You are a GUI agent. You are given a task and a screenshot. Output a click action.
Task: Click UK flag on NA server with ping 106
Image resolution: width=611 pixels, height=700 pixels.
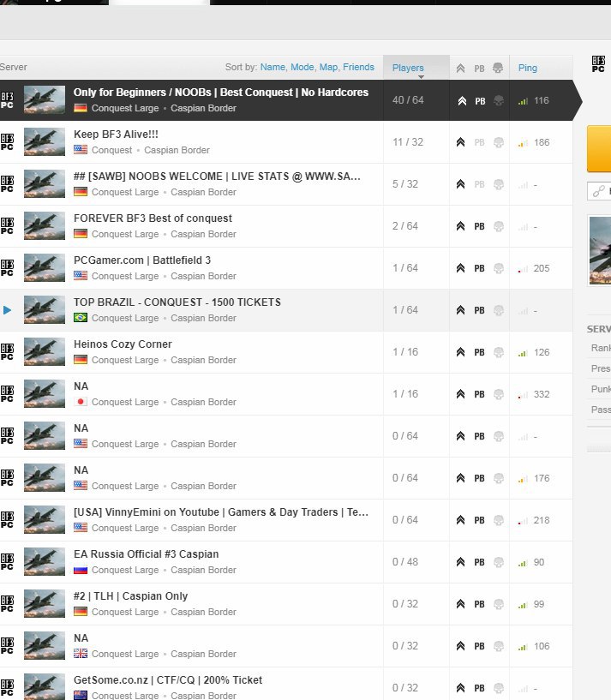pyautogui.click(x=81, y=654)
